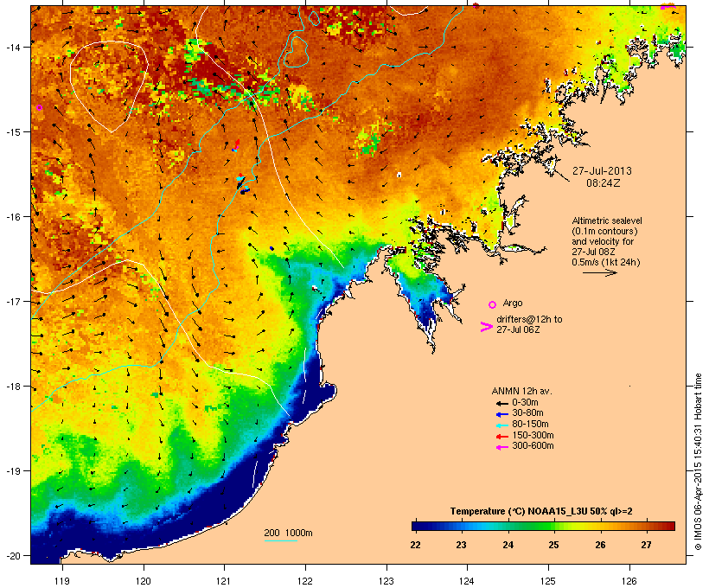Click the '(0.1m contours)' text

[x=604, y=231]
